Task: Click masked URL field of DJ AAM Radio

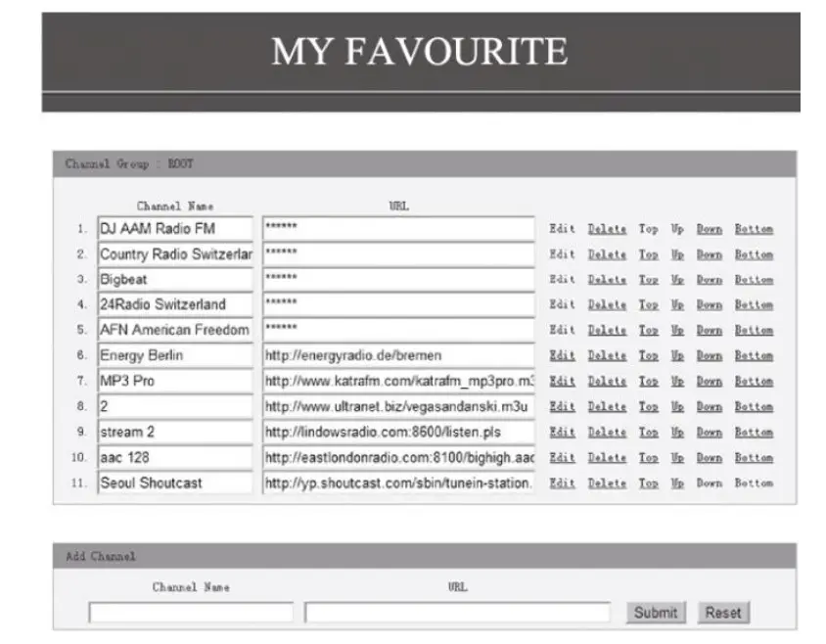Action: pyautogui.click(x=398, y=229)
